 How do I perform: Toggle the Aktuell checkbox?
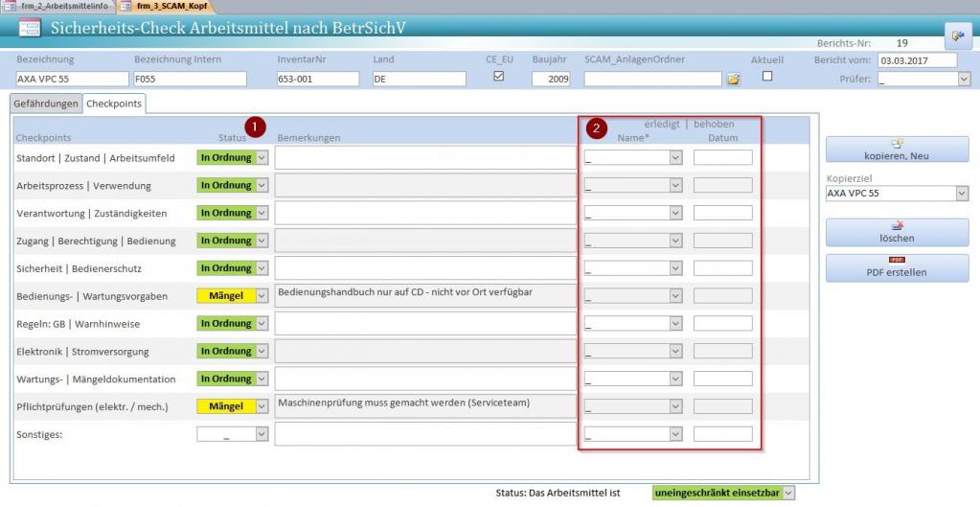click(767, 77)
